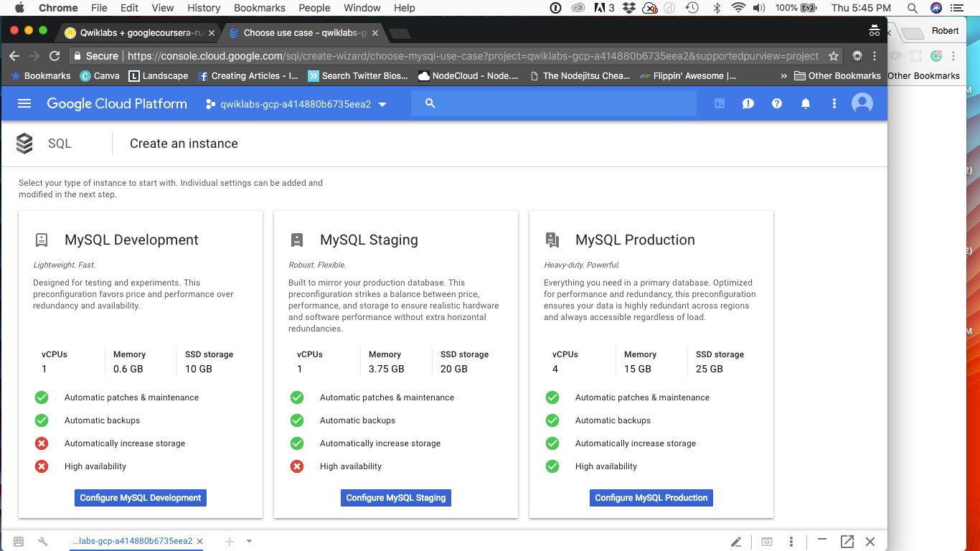
Task: Open bottom panel pencil editor icon
Action: [x=736, y=542]
